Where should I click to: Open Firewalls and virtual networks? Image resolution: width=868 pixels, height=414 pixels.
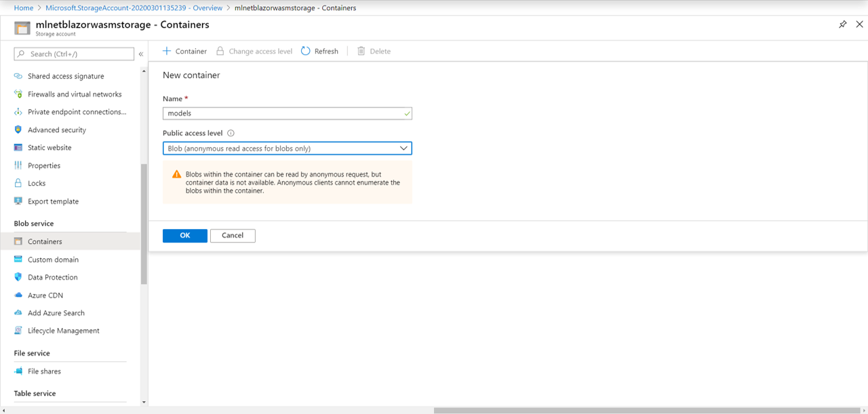point(75,94)
